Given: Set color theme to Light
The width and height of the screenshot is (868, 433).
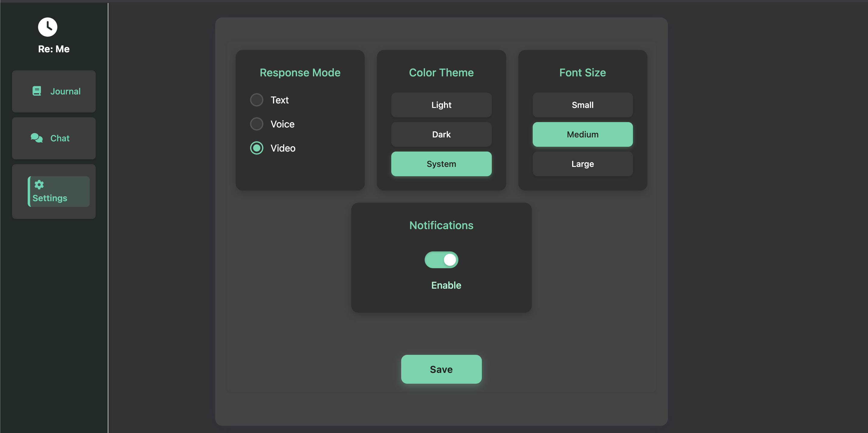Looking at the screenshot, I should coord(441,105).
